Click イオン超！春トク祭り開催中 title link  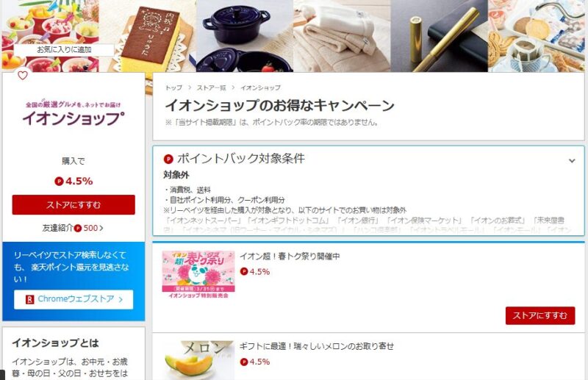(290, 257)
